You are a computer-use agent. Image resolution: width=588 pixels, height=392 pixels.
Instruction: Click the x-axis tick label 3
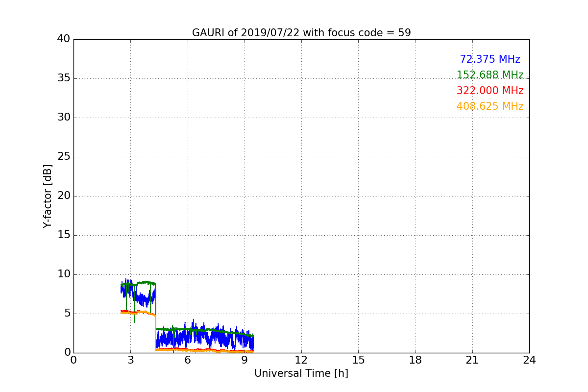(130, 360)
